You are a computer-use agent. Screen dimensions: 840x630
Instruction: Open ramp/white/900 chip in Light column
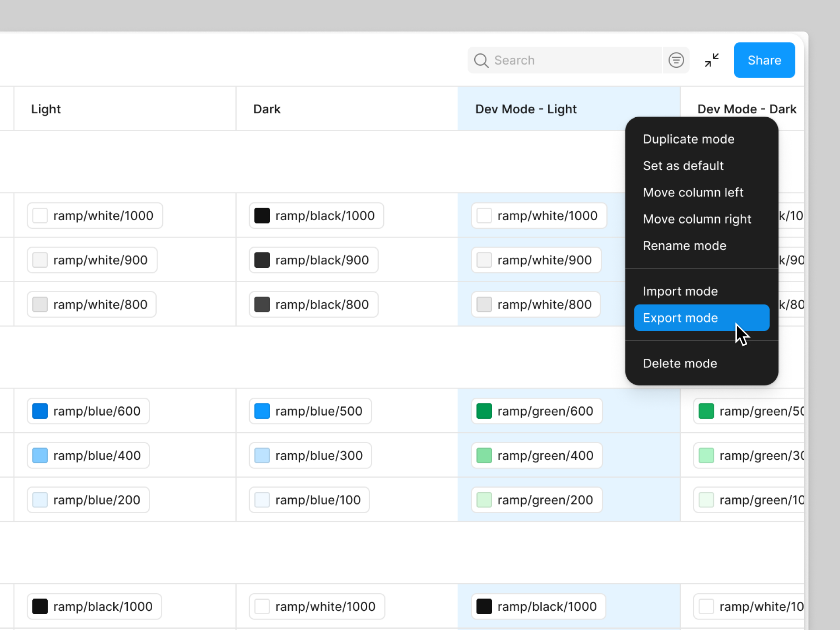tap(92, 260)
